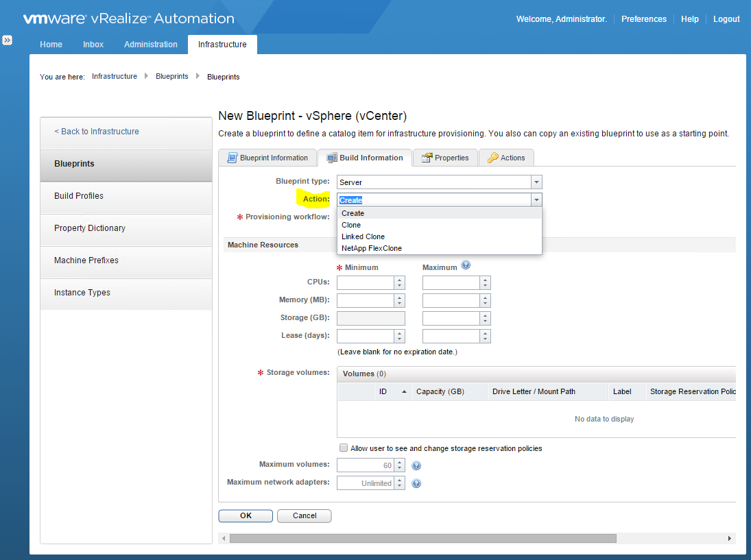This screenshot has height=560, width=751.
Task: Click Back to Infrastructure link
Action: click(97, 131)
